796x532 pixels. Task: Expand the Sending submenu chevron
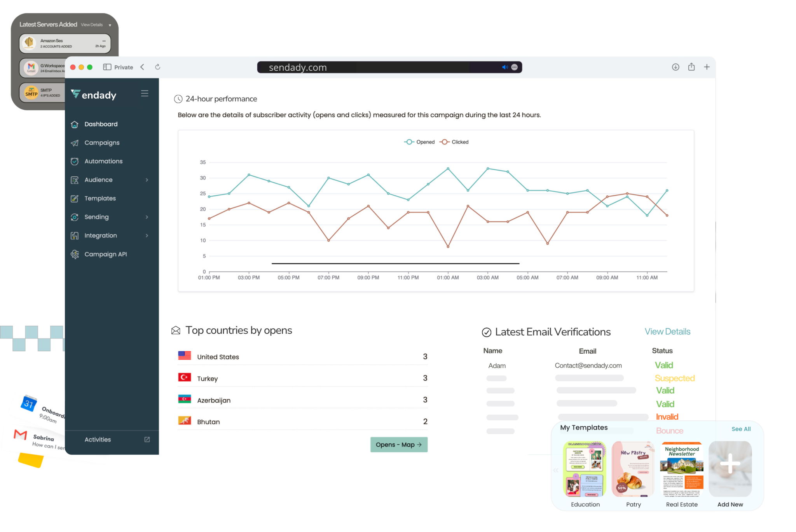[147, 217]
